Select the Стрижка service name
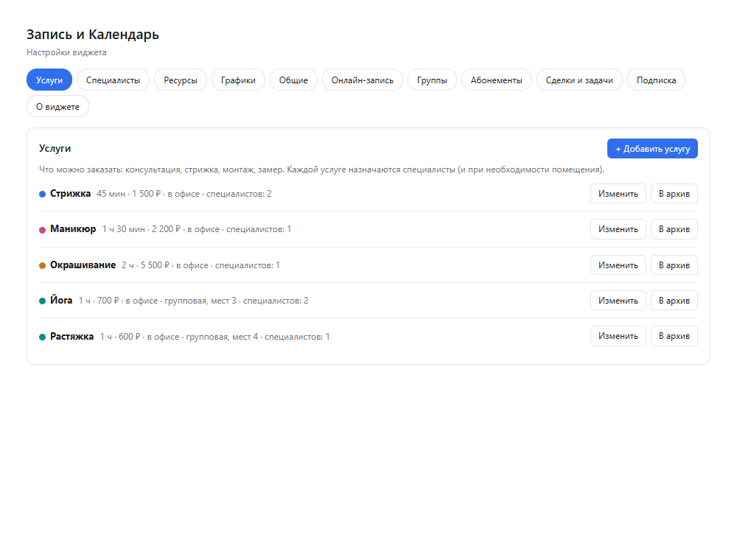The height and width of the screenshot is (560, 737). click(71, 194)
